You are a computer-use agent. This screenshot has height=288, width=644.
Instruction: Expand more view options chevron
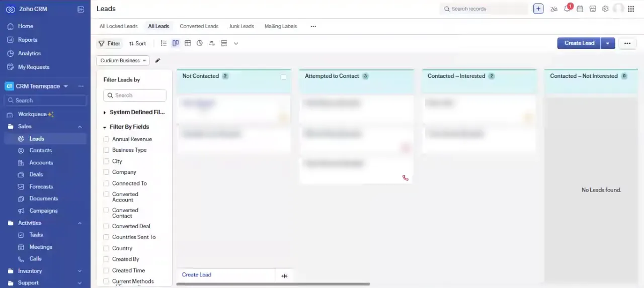[236, 44]
